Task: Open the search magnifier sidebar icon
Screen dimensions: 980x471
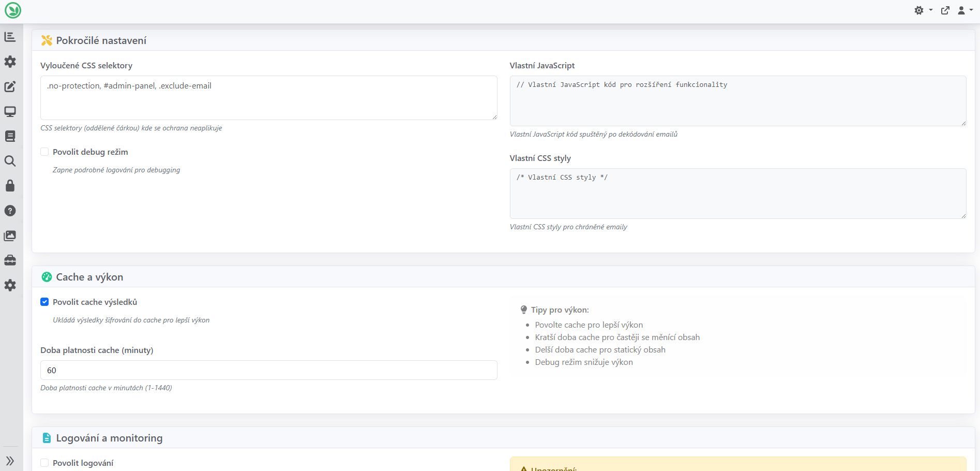Action: pyautogui.click(x=10, y=161)
